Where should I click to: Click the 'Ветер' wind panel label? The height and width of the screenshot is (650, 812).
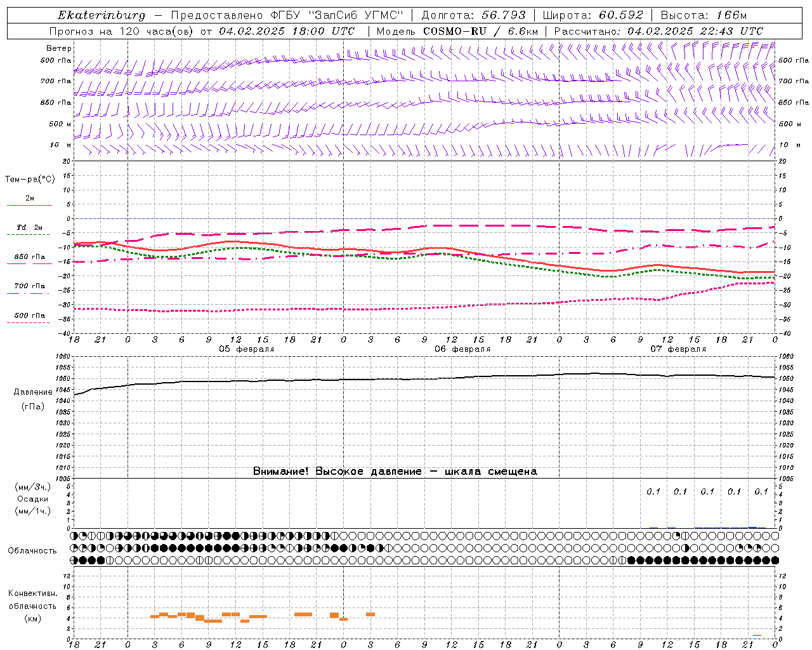[59, 48]
